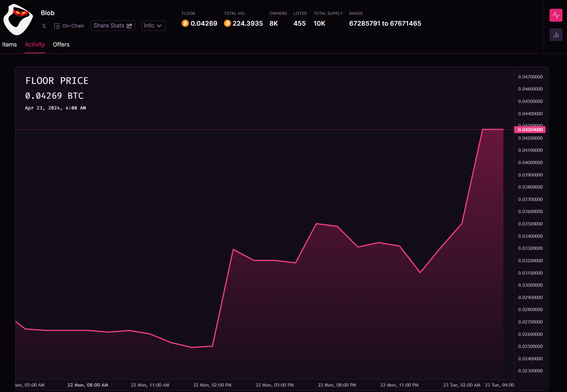
Task: Click the 0.03500000 price axis label
Action: (x=530, y=224)
